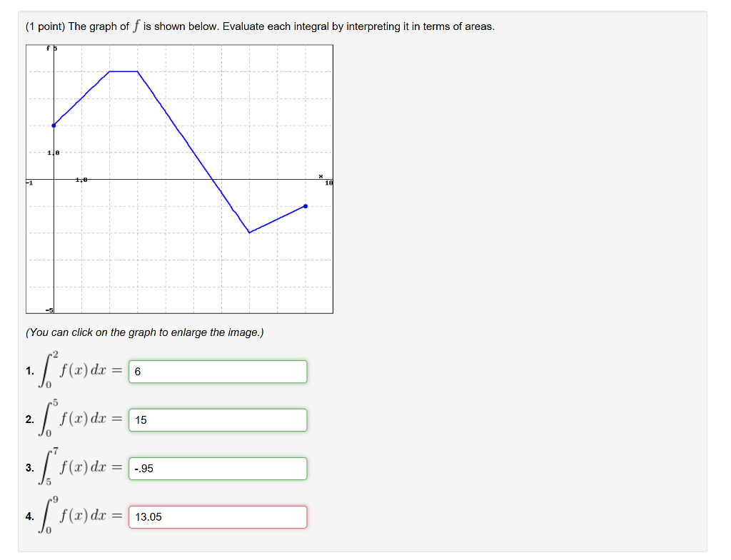This screenshot has height=560, width=731.
Task: Click the x-axis label 10 at right edge
Action: (328, 183)
